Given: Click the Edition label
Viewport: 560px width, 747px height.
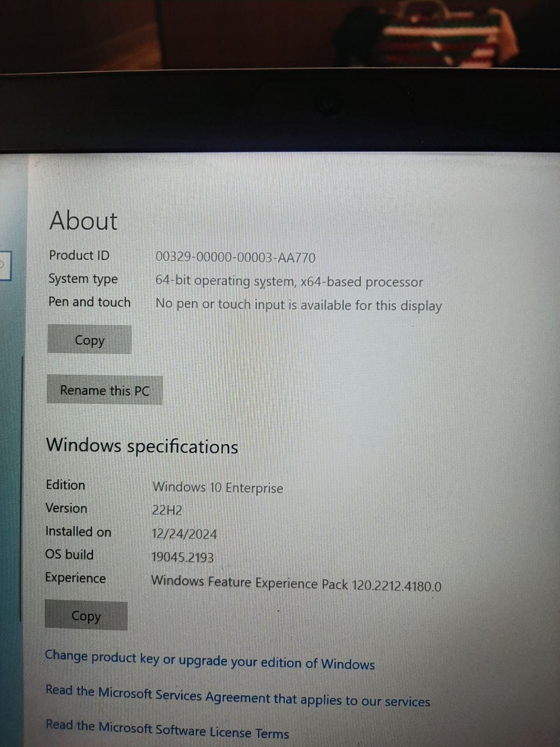Looking at the screenshot, I should click(x=65, y=485).
